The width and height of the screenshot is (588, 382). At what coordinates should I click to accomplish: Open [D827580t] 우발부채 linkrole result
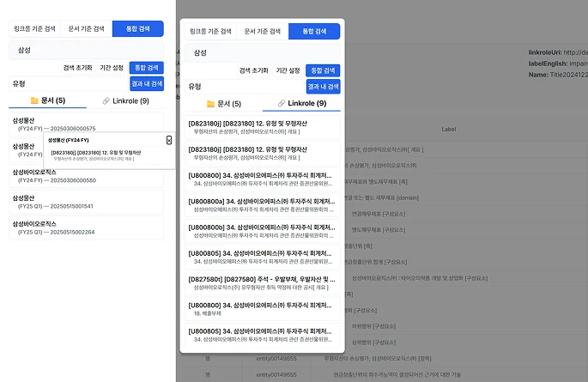coord(263,282)
